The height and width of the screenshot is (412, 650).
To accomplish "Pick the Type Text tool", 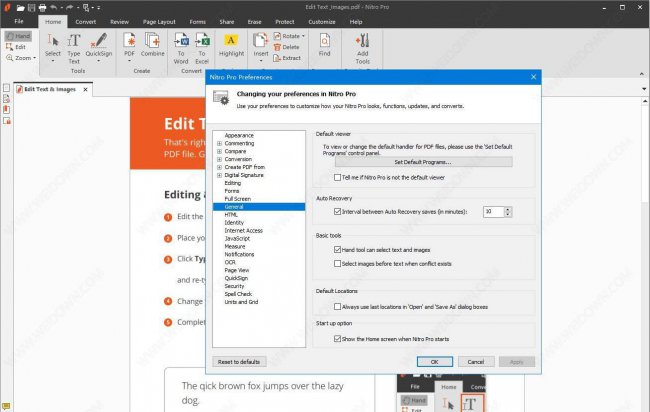I will click(x=74, y=48).
